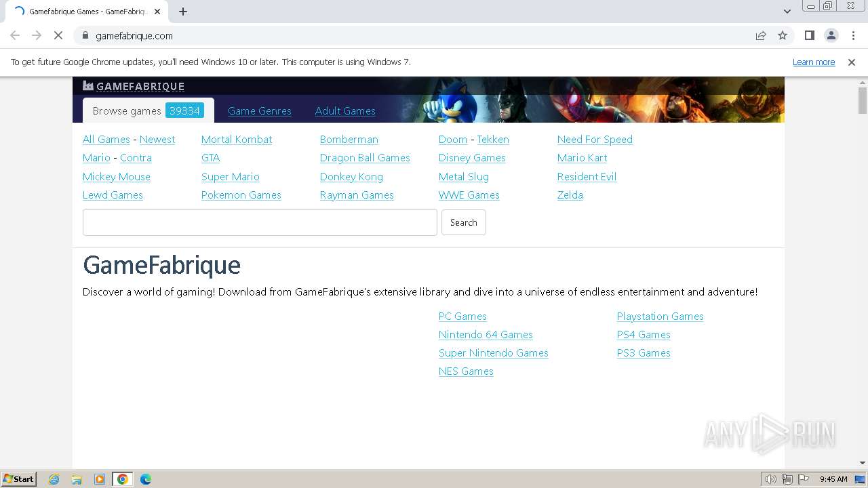Image resolution: width=868 pixels, height=488 pixels.
Task: Expand the tab search chevron
Action: pos(787,12)
